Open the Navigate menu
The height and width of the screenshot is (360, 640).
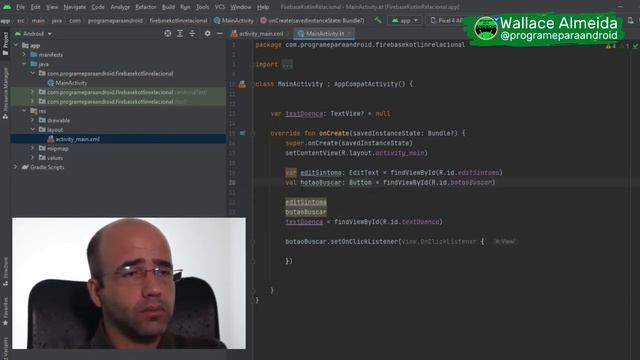[75, 7]
